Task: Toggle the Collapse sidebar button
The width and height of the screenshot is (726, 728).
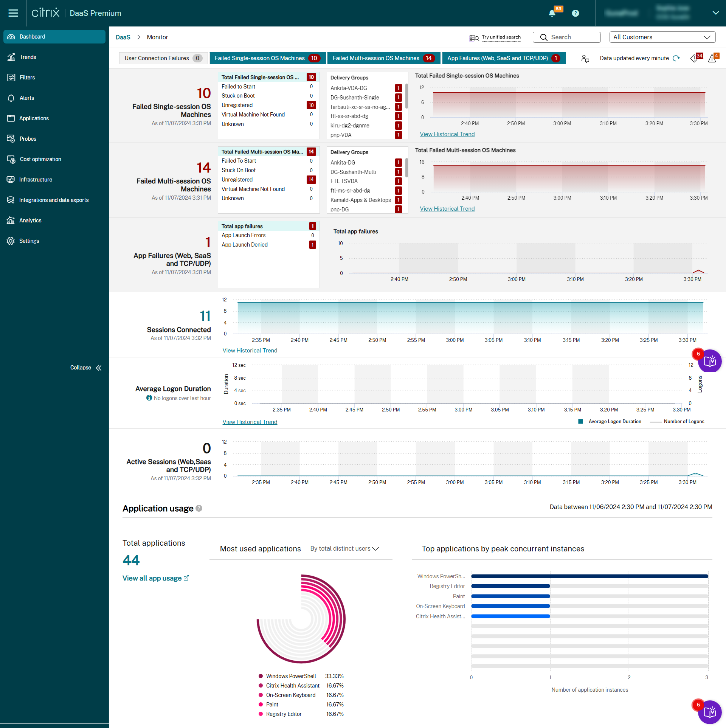Action: point(98,368)
